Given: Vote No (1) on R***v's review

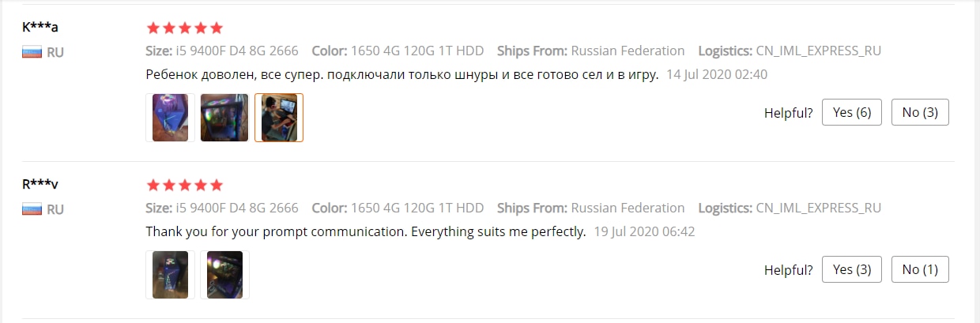Looking at the screenshot, I should [920, 269].
